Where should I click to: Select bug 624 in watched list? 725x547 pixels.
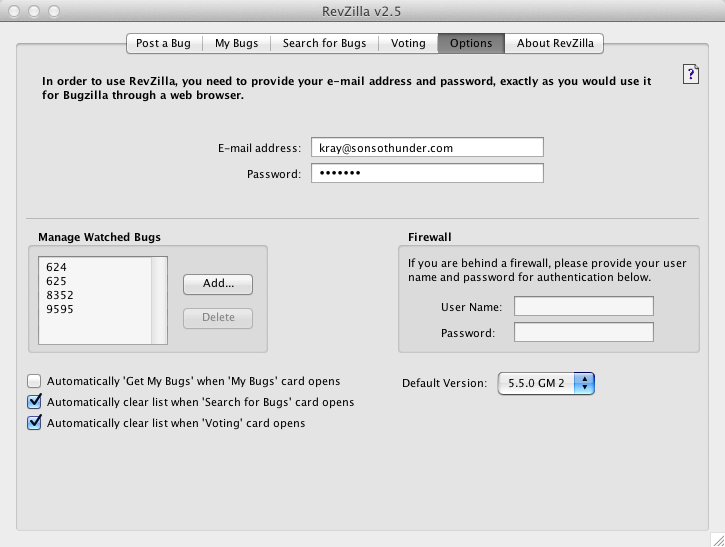[x=57, y=268]
